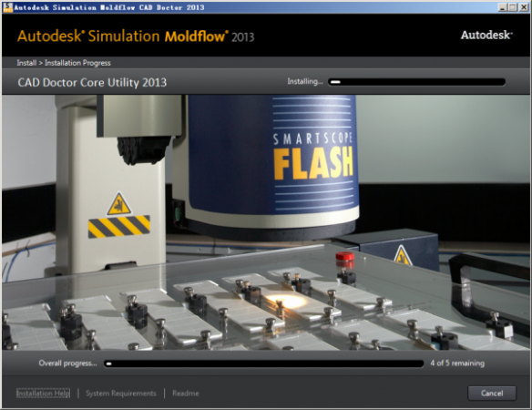Click the Installing... status text
532x410 pixels.
tap(305, 81)
